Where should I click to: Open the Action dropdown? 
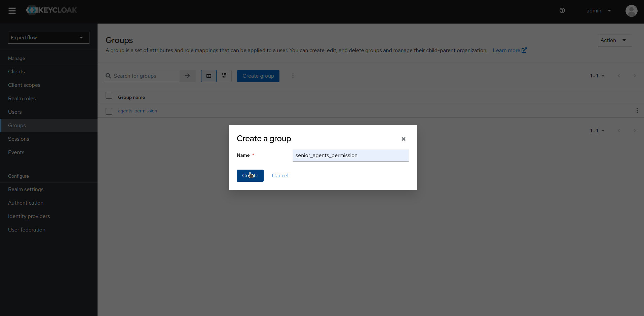click(x=614, y=40)
